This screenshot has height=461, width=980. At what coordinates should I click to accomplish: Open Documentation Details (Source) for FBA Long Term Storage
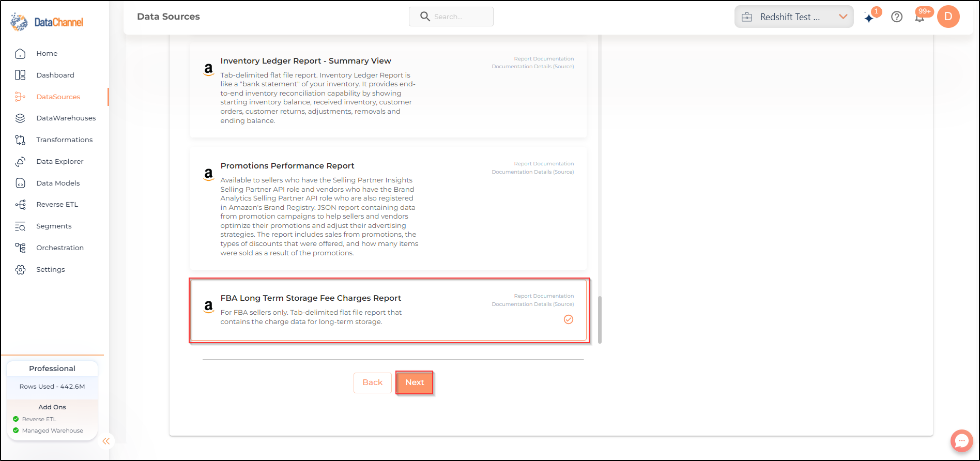coord(533,304)
